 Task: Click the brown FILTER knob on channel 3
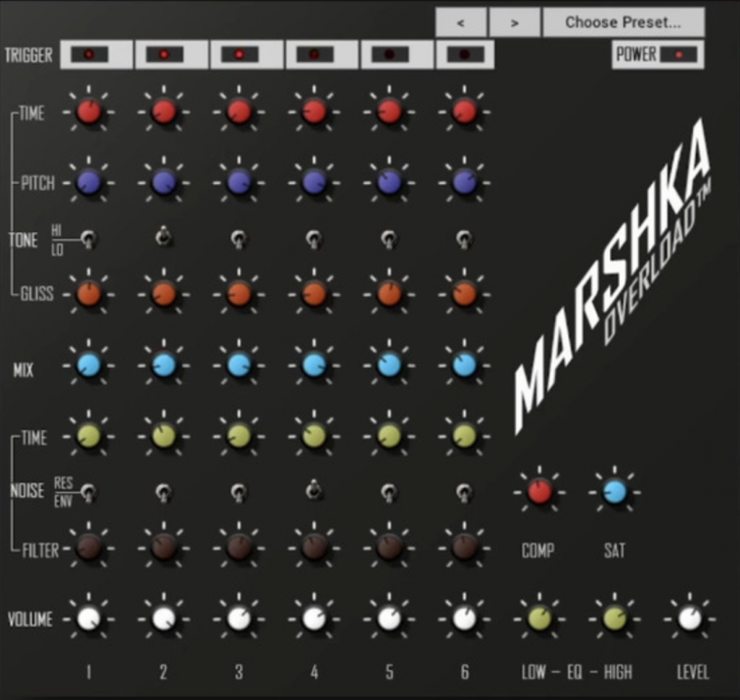239,548
